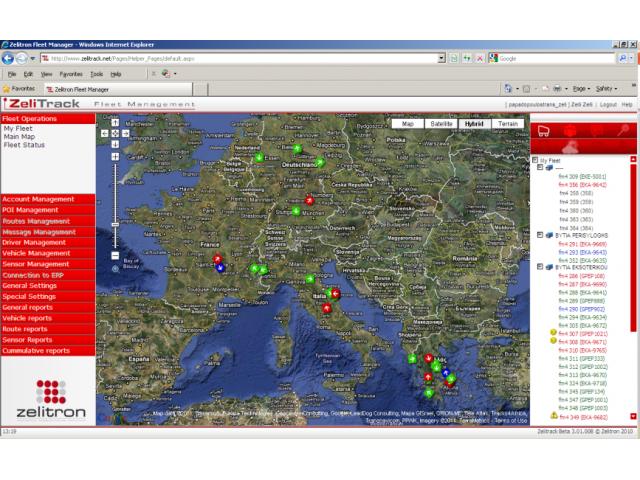Image resolution: width=640 pixels, height=480 pixels.
Task: Collapse the unnamed first fleet group node
Action: pos(540,167)
